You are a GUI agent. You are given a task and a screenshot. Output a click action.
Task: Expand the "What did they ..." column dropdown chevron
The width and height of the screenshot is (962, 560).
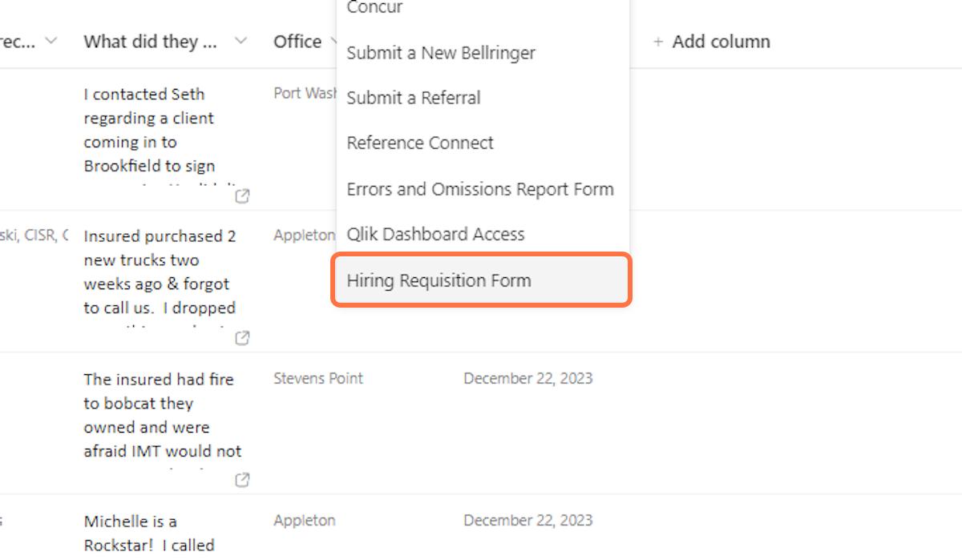coord(240,42)
